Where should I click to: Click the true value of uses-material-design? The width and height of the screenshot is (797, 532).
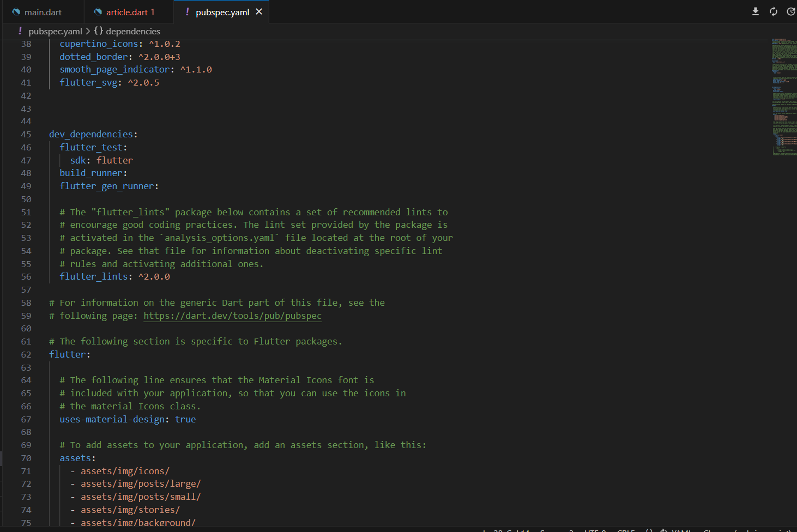185,419
